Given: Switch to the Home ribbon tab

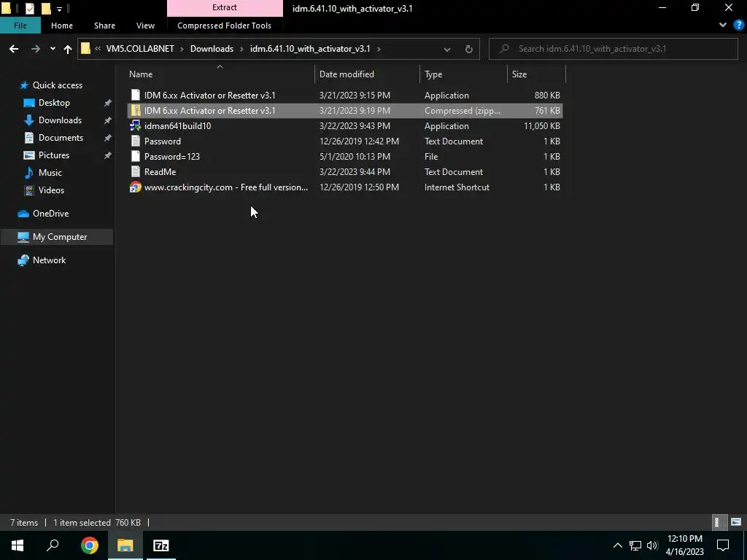Looking at the screenshot, I should point(62,26).
